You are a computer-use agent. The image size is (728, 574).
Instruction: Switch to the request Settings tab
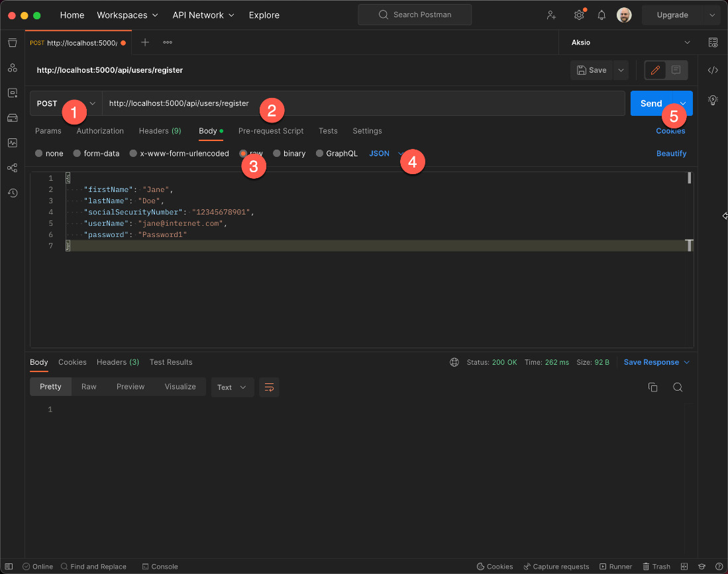367,131
